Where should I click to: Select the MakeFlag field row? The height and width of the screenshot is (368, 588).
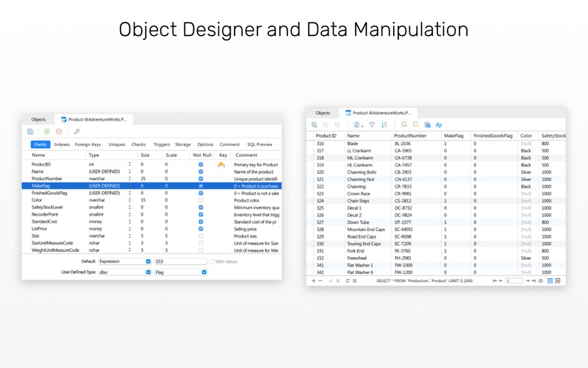(x=151, y=186)
